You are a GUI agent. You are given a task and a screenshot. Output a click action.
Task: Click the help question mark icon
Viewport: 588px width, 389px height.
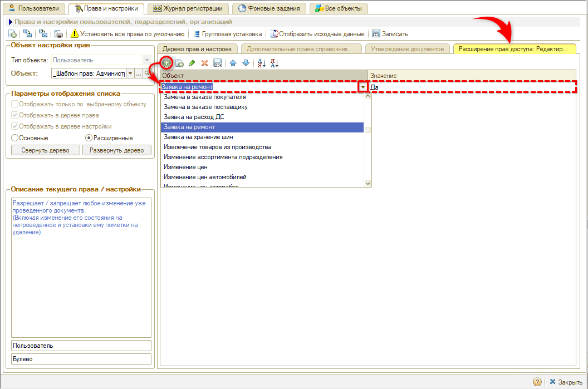coord(537,382)
